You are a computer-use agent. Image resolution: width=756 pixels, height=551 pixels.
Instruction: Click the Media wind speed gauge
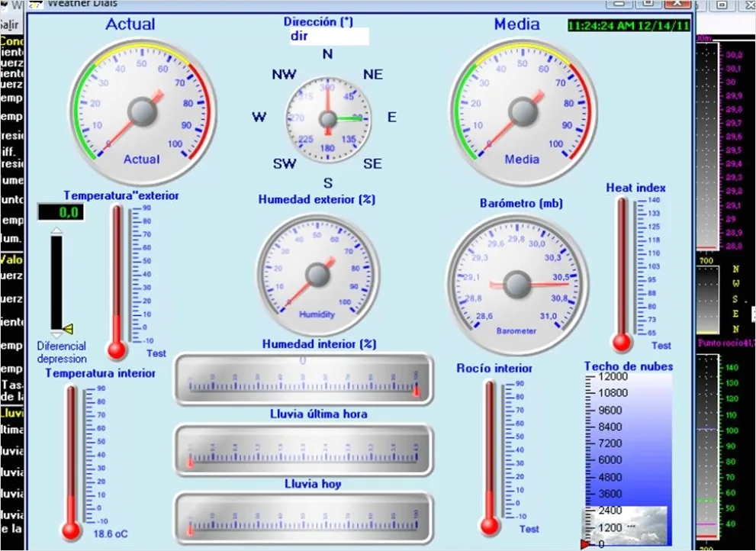point(523,112)
